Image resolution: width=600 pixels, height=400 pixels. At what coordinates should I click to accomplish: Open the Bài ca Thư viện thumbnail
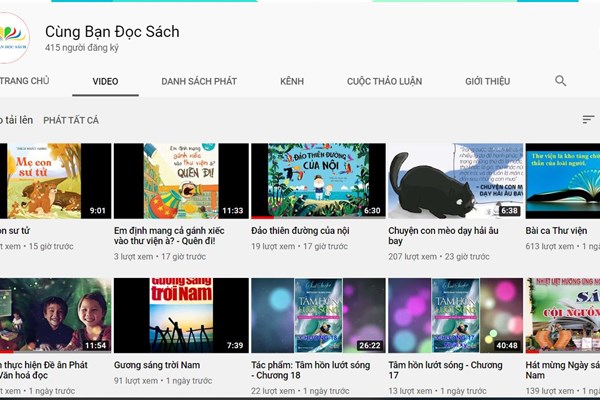[562, 181]
